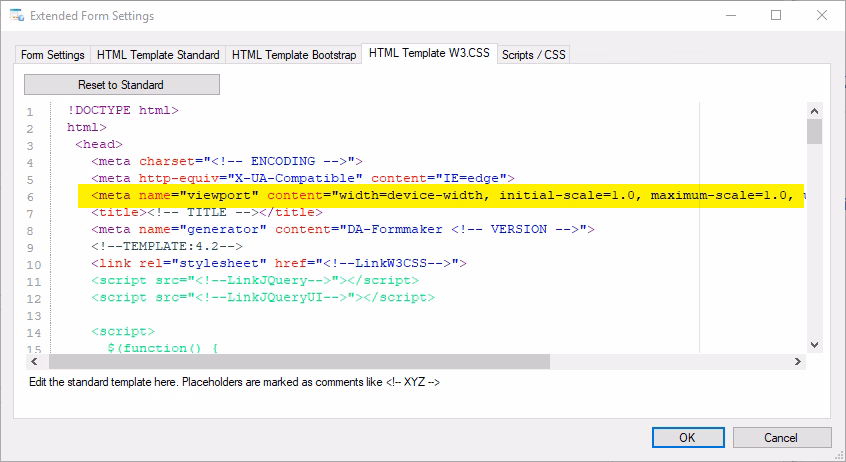Open the HTML Template Standard tab
The height and width of the screenshot is (462, 846).
(158, 55)
